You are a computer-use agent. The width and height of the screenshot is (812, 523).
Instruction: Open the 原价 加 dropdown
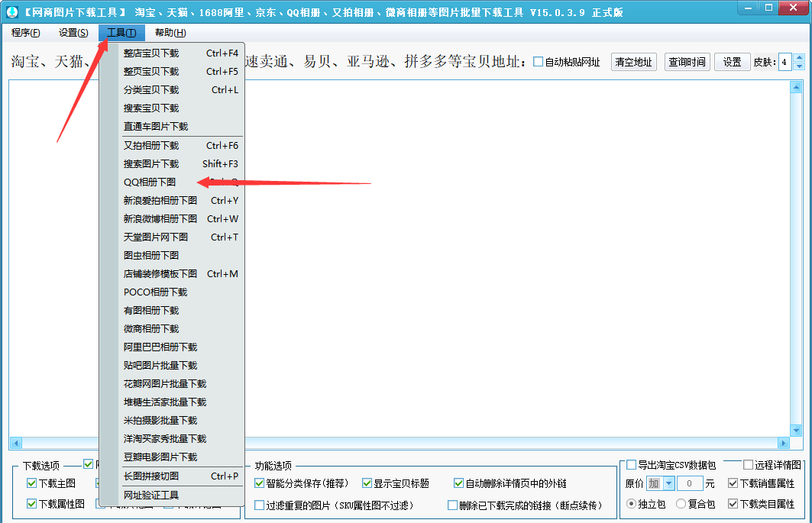coord(668,483)
